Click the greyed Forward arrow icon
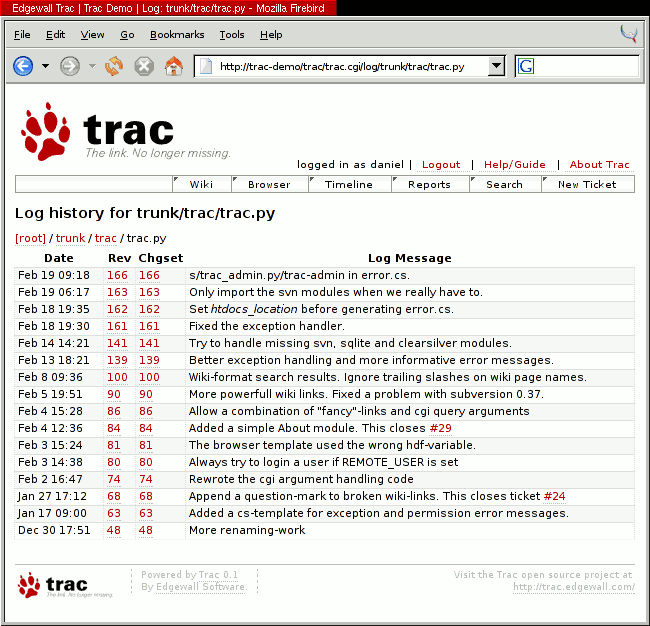The image size is (650, 626). (70, 66)
